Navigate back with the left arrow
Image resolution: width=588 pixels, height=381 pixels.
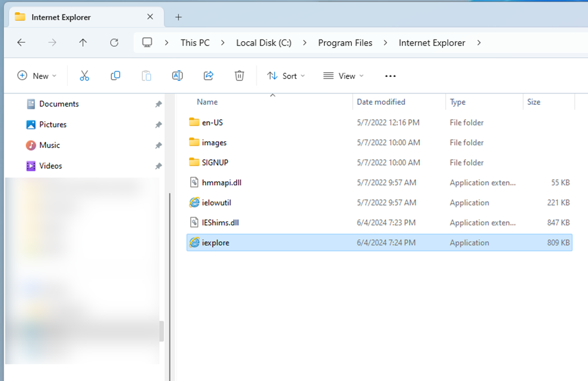click(21, 43)
